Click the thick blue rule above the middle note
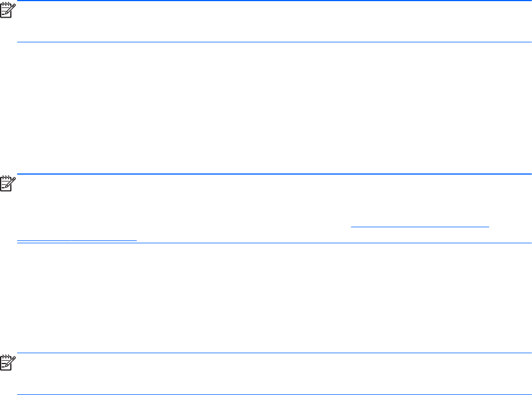 (274, 174)
